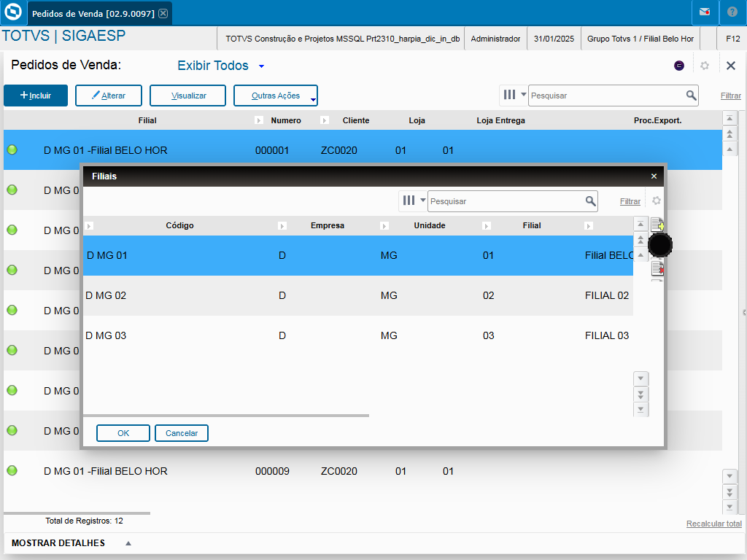Jump to first record in the main orders grid
This screenshot has width=747, height=560.
click(x=729, y=118)
